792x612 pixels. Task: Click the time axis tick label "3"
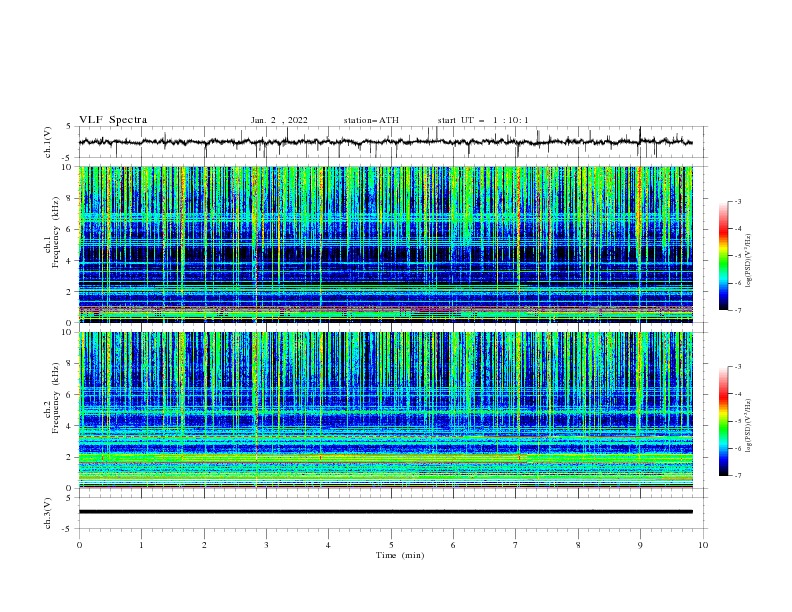pyautogui.click(x=266, y=545)
